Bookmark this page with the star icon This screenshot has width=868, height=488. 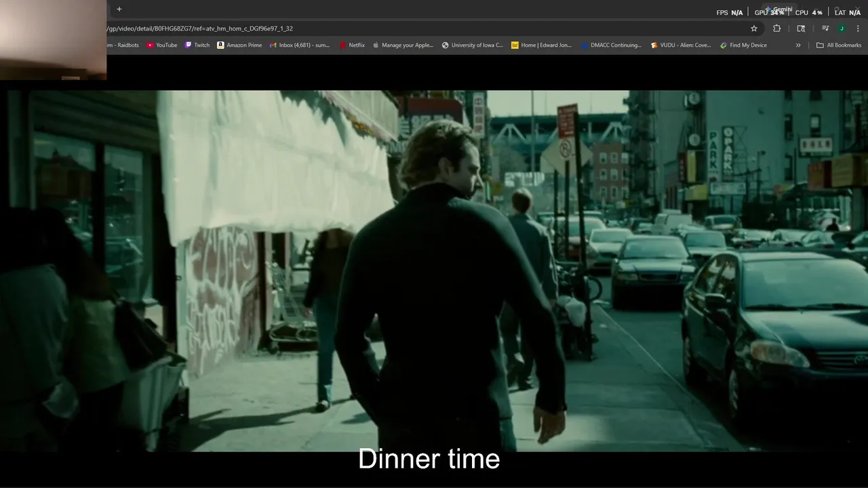[753, 28]
